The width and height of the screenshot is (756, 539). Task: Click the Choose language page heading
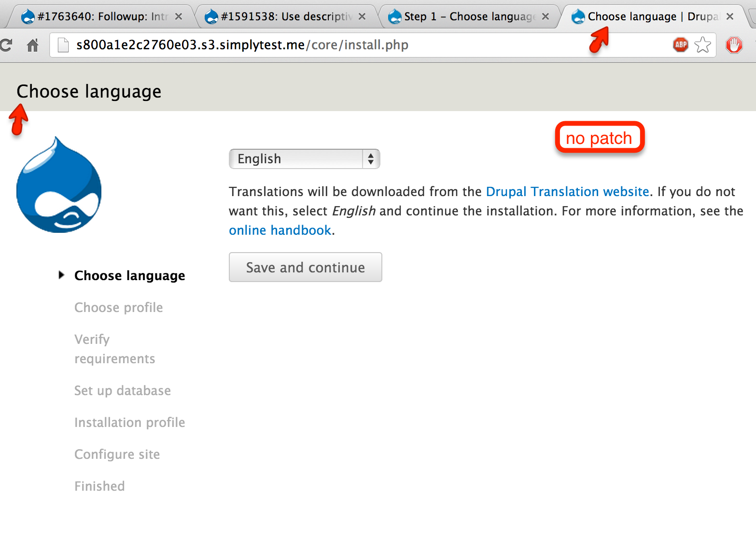tap(89, 91)
